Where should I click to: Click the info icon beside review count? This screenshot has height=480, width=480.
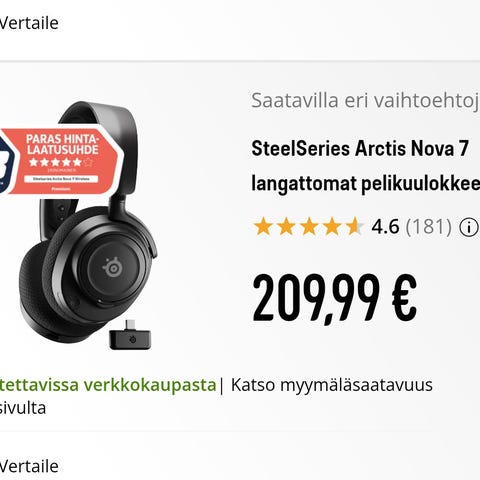(x=469, y=228)
